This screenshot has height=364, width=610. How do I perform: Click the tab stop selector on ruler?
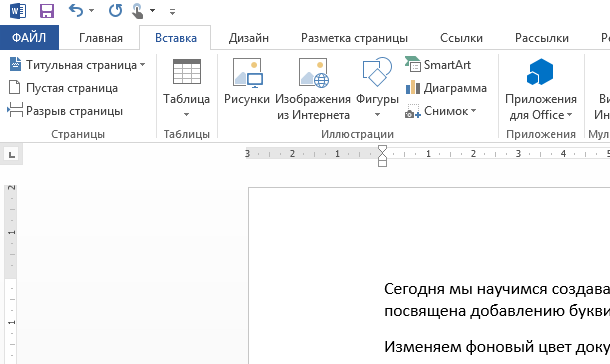click(x=12, y=155)
